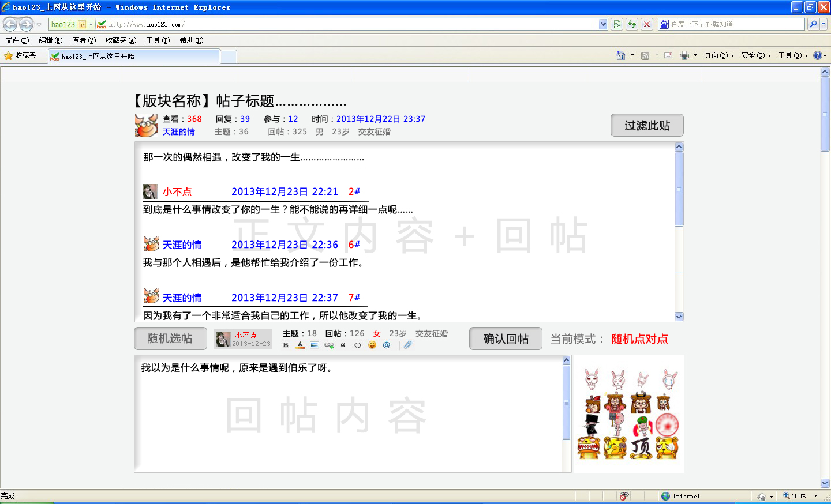Refresh the page with the refresh icon
This screenshot has height=504, width=831.
pyautogui.click(x=631, y=24)
